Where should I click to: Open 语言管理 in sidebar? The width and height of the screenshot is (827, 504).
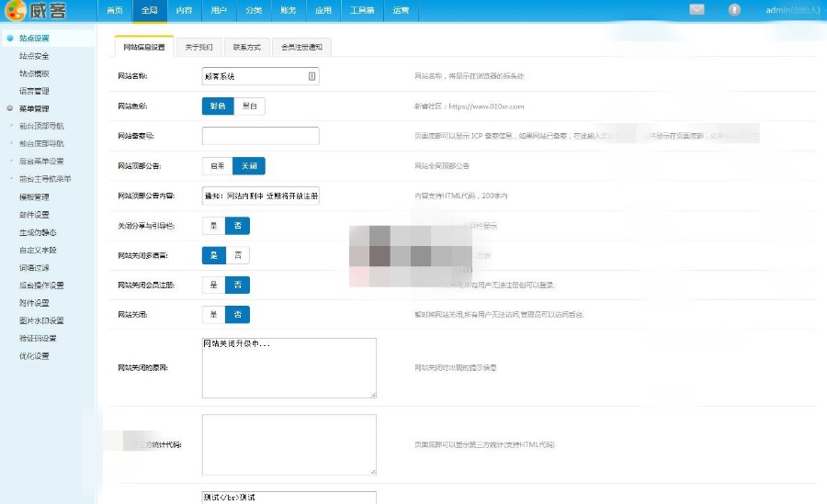coord(34,91)
